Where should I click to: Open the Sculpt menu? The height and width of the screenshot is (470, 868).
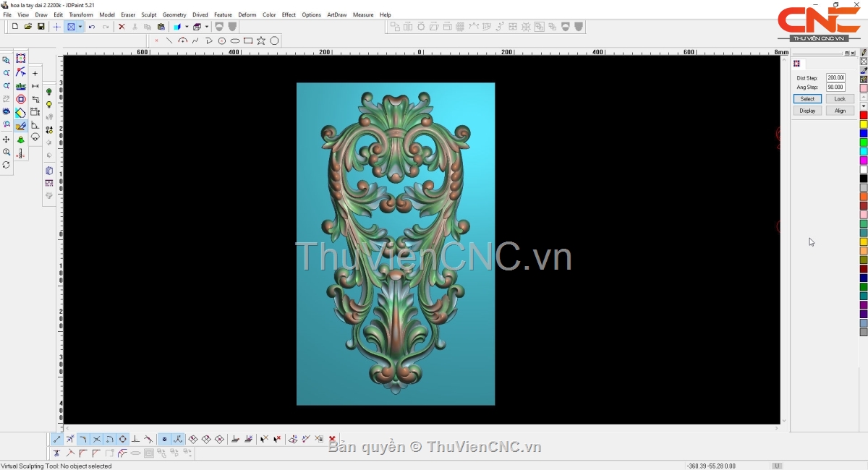point(148,14)
